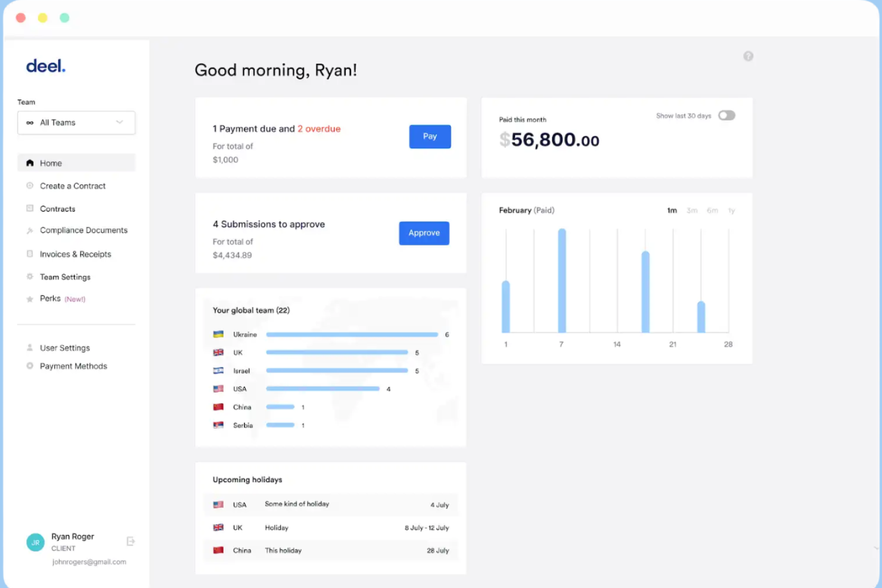Open help via the question mark icon
The height and width of the screenshot is (588, 882).
pos(748,56)
